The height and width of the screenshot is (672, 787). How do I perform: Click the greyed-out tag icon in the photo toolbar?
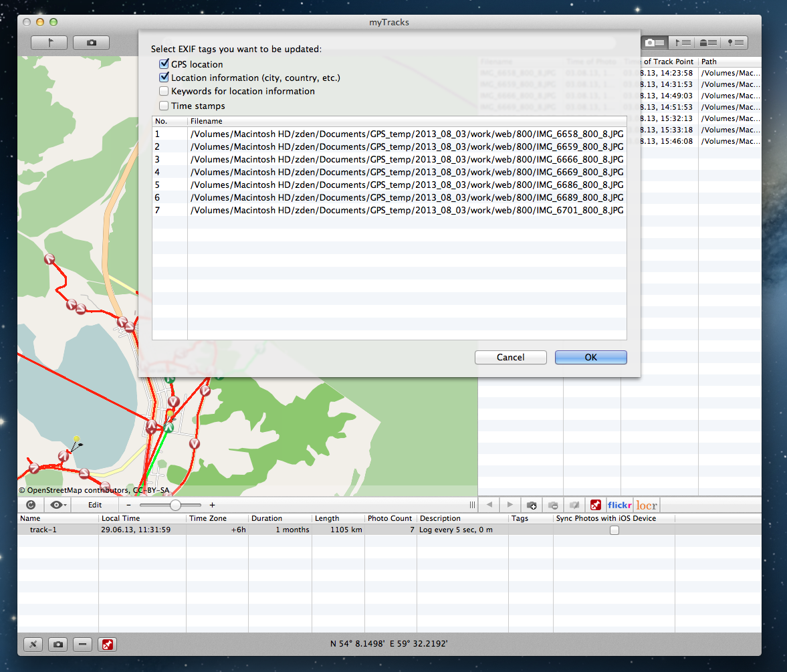click(x=574, y=506)
